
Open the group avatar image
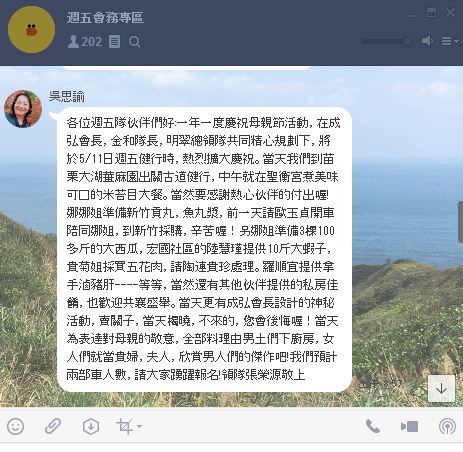point(31,29)
